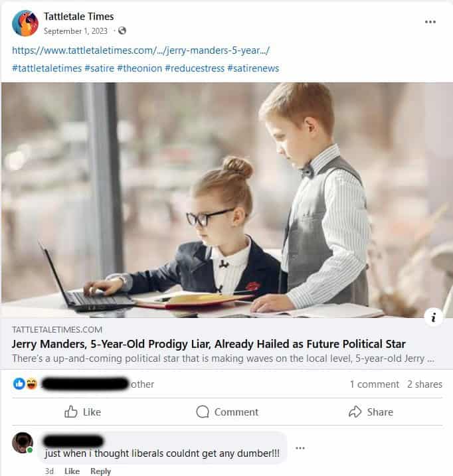Screen dimensions: 453x476
Task: Open the Tattletale Times profile picture
Action: click(25, 23)
